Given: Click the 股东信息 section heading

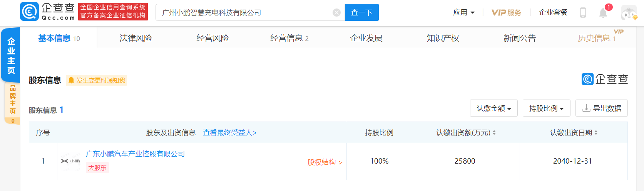Looking at the screenshot, I should click(45, 80).
